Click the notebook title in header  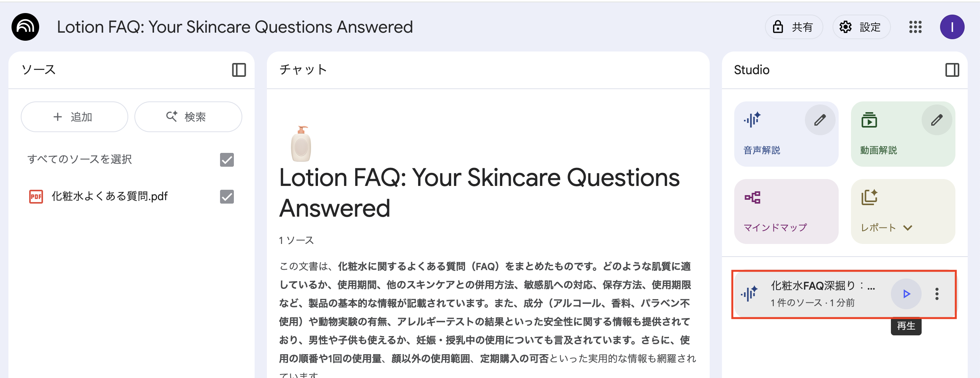pos(235,27)
